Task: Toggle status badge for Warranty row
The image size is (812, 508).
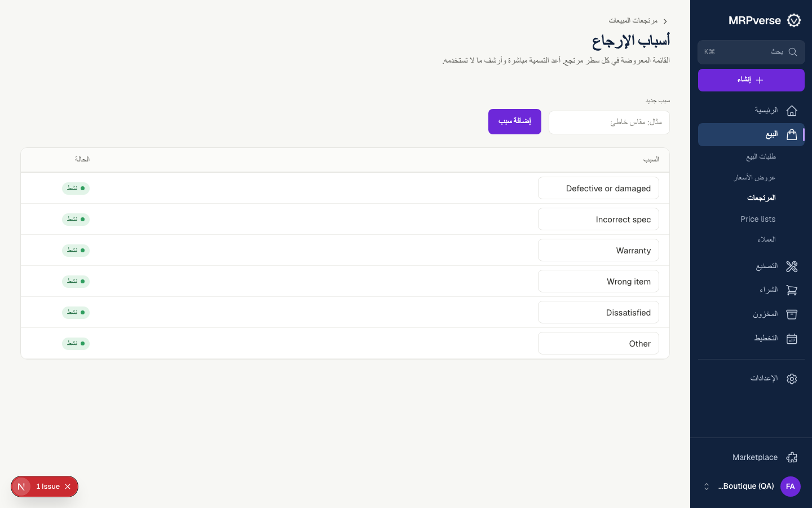Action: 76,250
